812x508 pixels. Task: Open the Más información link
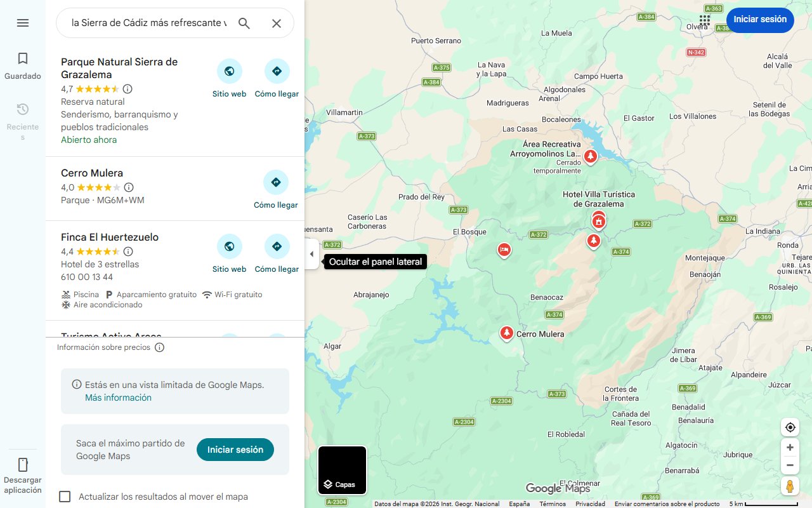click(x=119, y=398)
